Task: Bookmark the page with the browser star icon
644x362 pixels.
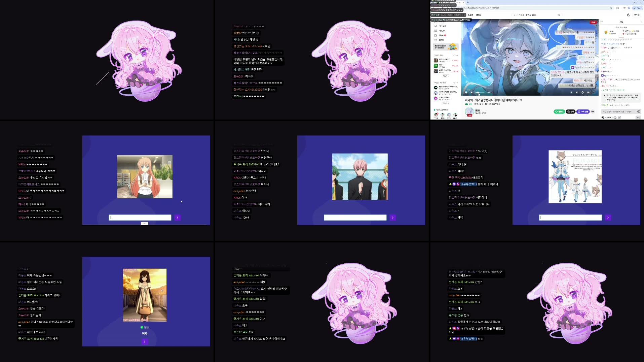Action: pyautogui.click(x=611, y=8)
